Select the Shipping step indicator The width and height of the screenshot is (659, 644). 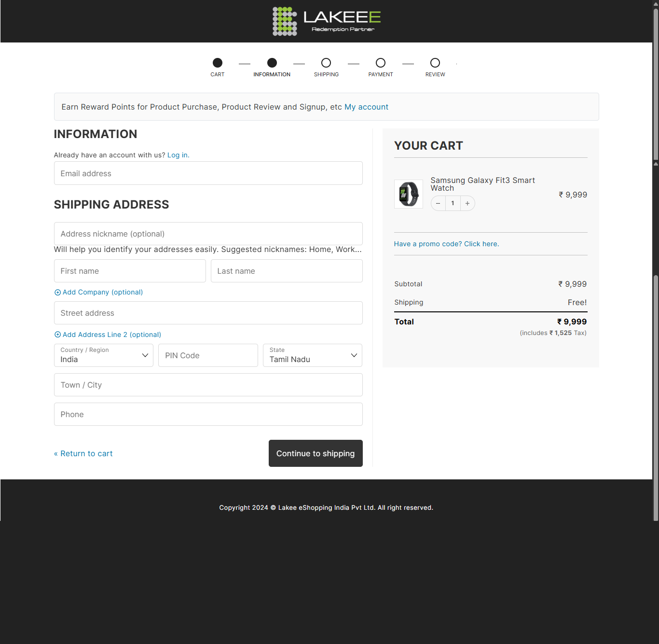click(326, 63)
